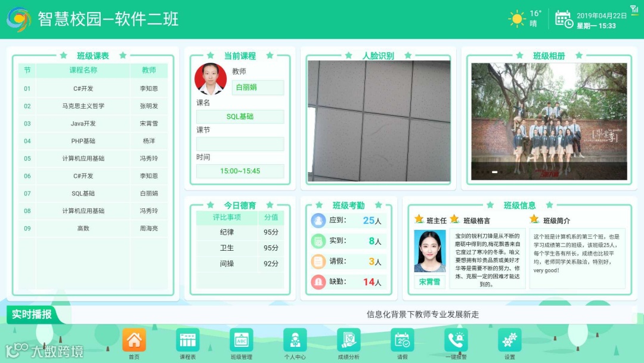Select the PHP基础 course row

click(93, 141)
